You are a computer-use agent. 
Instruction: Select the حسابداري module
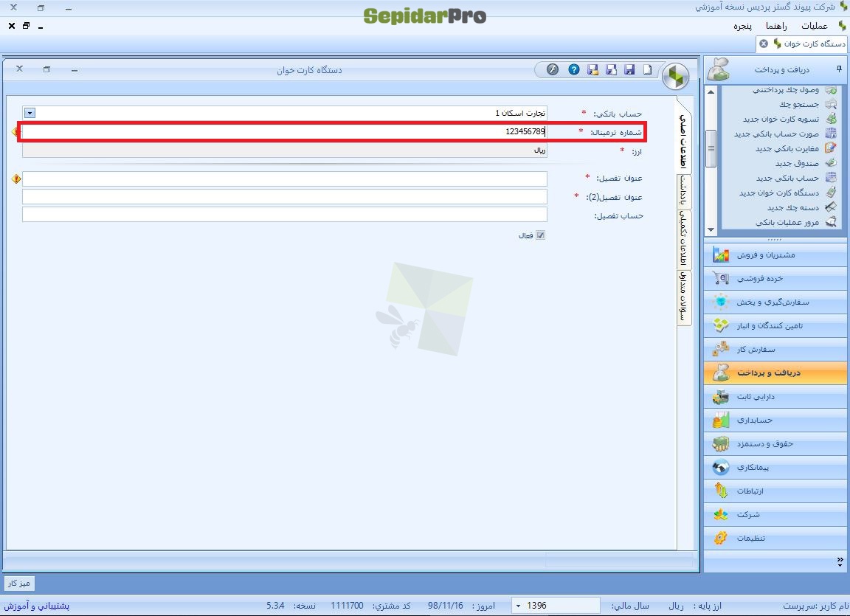(x=775, y=420)
